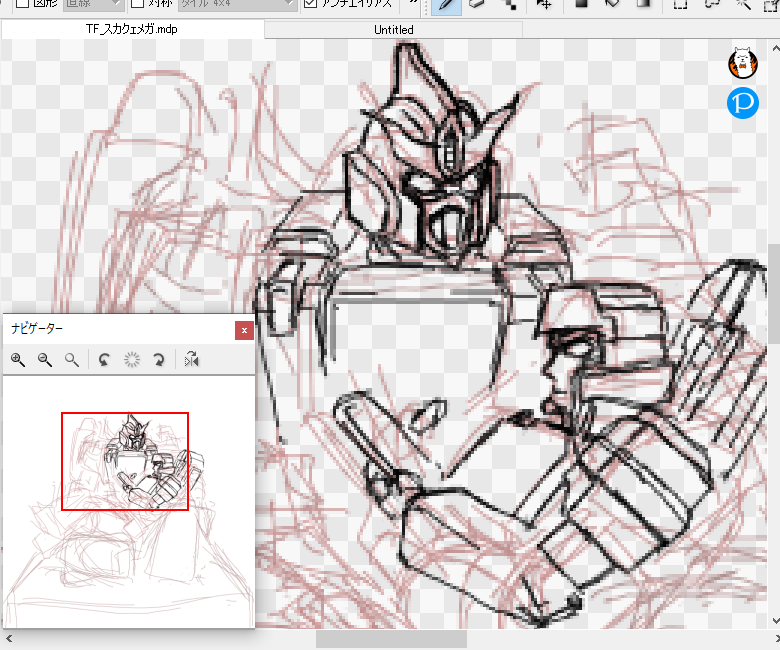The image size is (780, 650).
Task: Rotate canvas left in the Navigator
Action: click(104, 360)
